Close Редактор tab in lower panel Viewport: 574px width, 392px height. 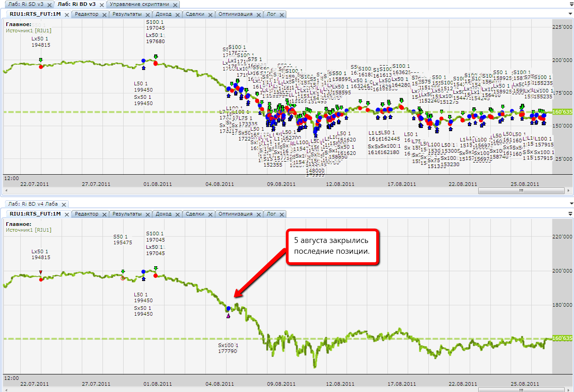(x=104, y=215)
